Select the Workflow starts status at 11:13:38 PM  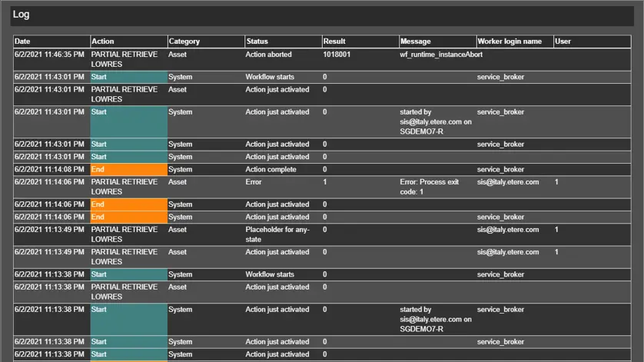tap(269, 274)
